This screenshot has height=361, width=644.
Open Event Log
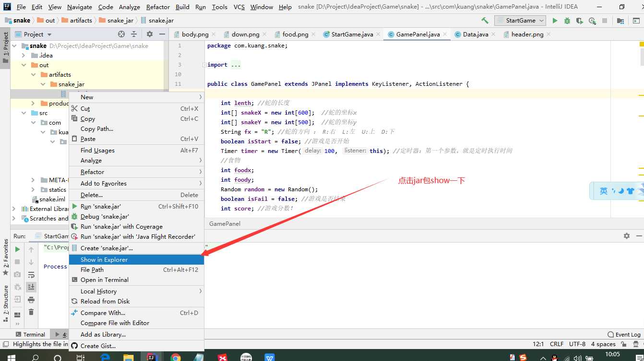click(x=624, y=335)
